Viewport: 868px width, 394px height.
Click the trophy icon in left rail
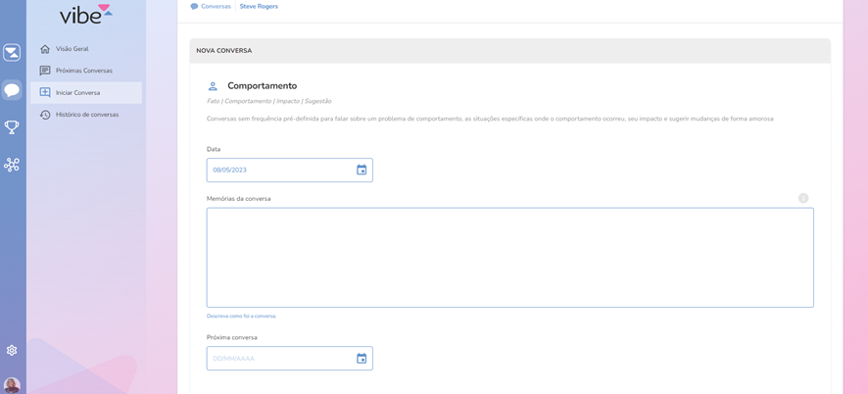point(12,127)
